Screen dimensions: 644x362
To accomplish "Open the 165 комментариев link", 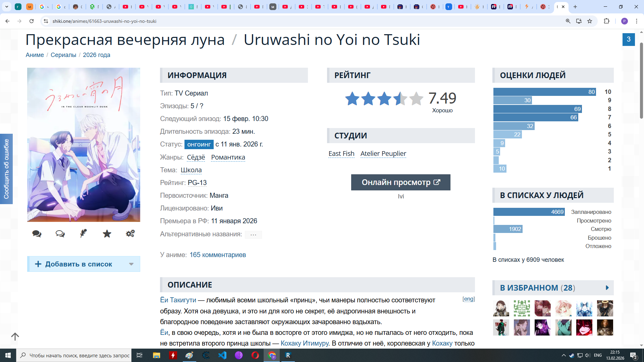I will [217, 255].
